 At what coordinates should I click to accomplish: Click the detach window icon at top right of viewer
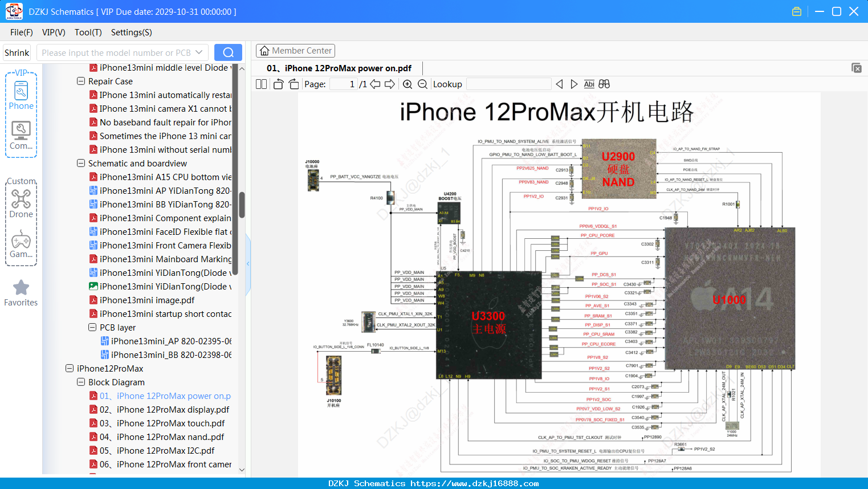pos(857,68)
